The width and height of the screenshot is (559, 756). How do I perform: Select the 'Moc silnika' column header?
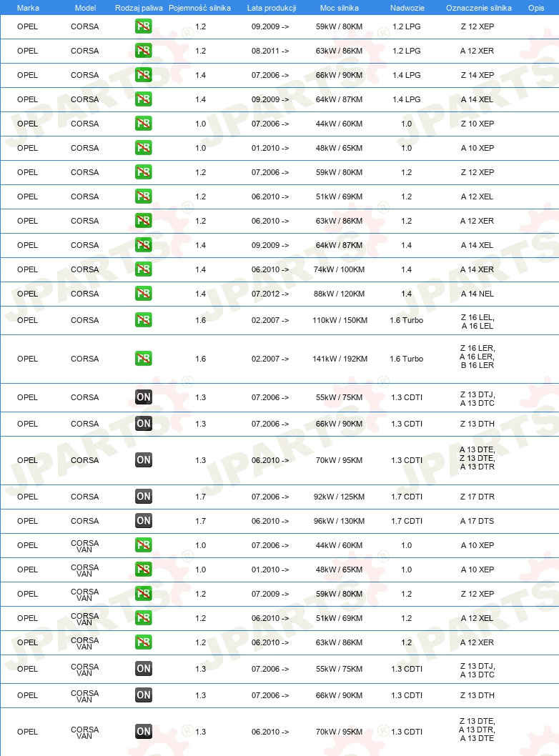point(339,8)
